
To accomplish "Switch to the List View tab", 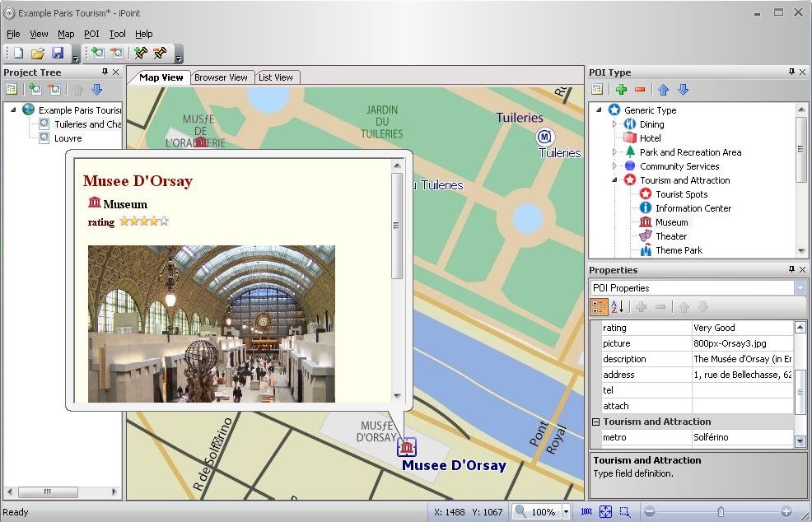I will [276, 77].
